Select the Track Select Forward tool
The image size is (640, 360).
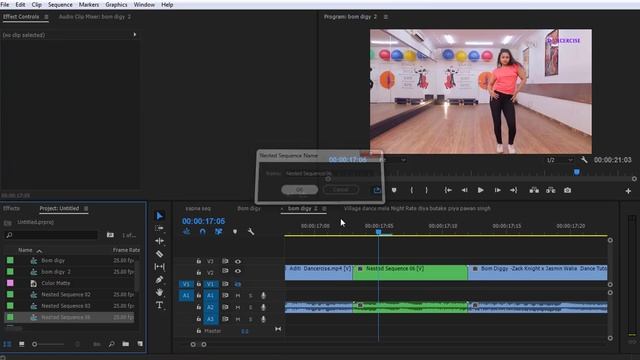(160, 228)
